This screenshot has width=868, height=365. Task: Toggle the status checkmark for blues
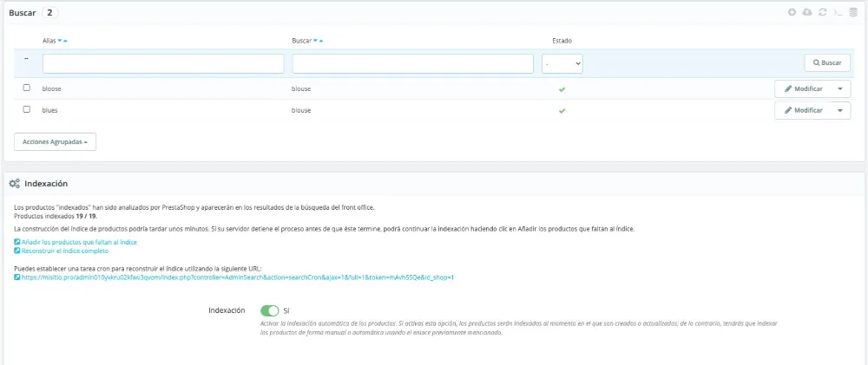click(x=562, y=111)
